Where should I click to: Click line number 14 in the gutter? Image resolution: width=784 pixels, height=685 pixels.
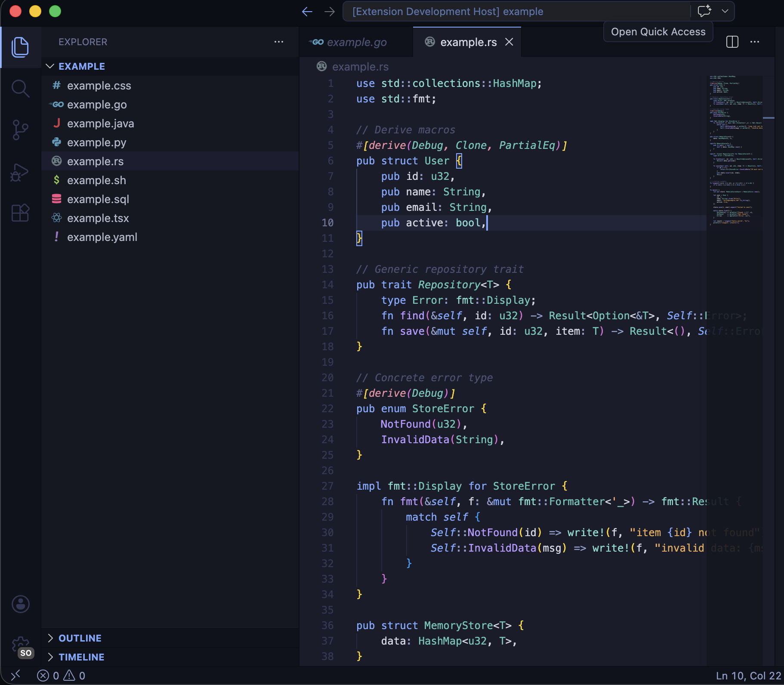(327, 285)
